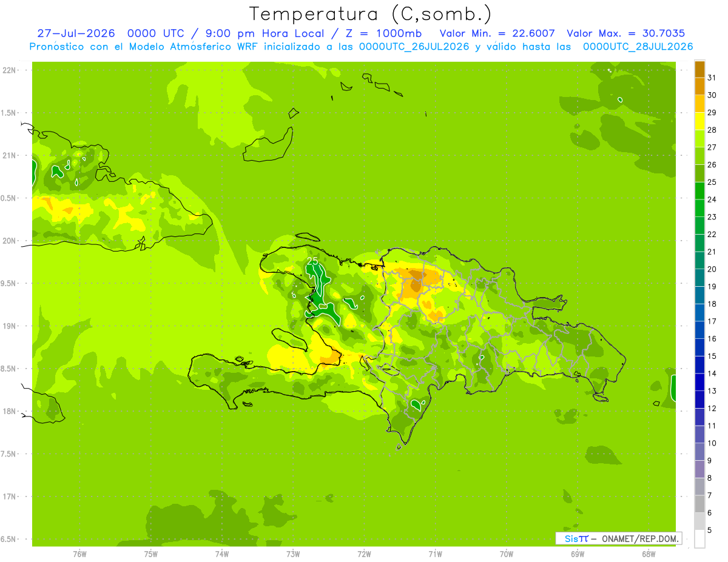728x562 pixels.
Task: Click the "17N" latitude label
Action: pyautogui.click(x=8, y=497)
